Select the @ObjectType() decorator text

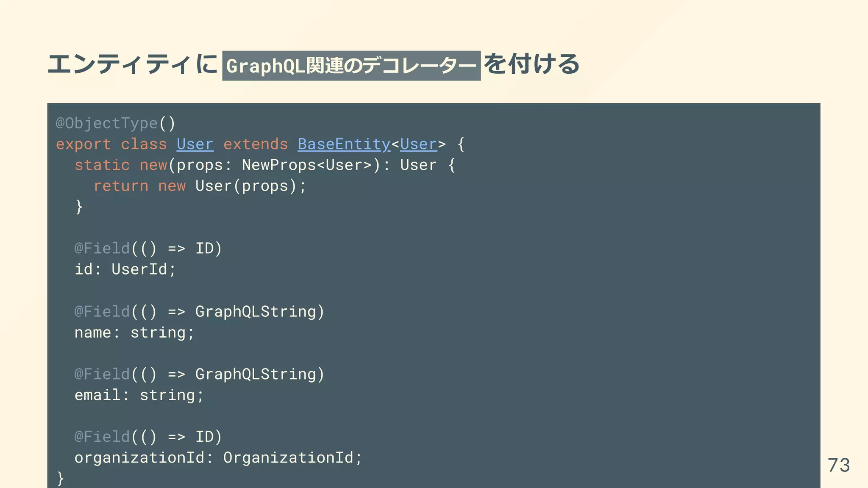116,123
